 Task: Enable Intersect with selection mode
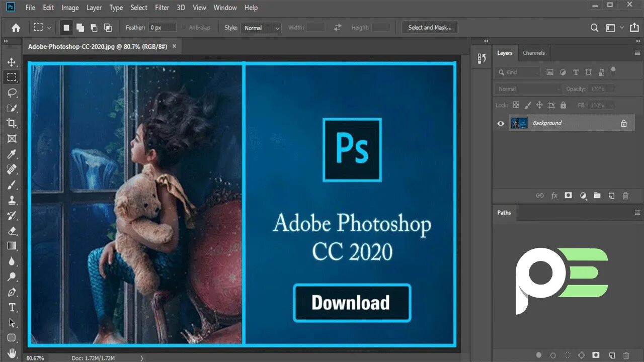108,28
